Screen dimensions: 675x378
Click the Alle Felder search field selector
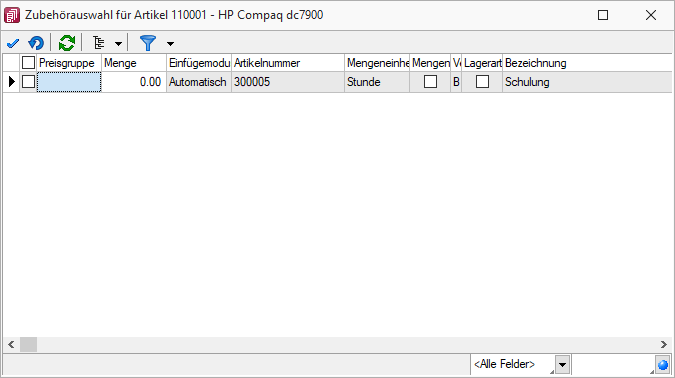[513, 365]
